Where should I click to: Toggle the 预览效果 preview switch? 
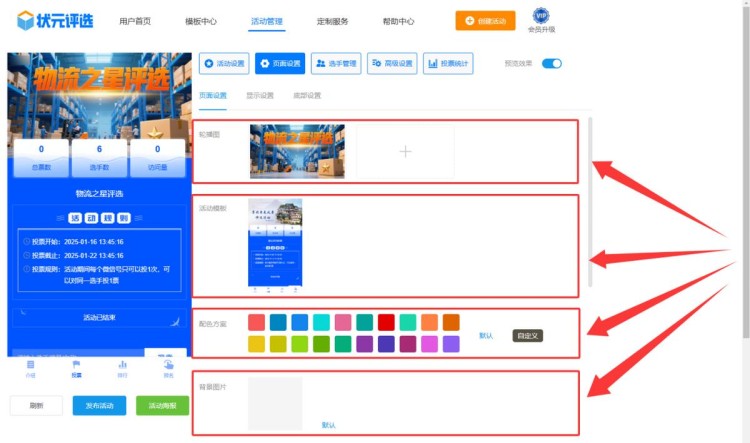click(552, 64)
